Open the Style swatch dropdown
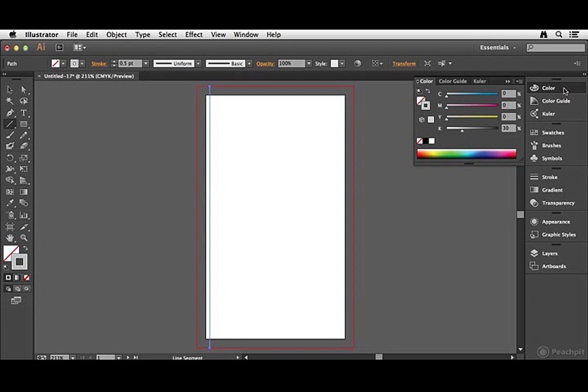Viewport: 588px width, 392px height. pyautogui.click(x=342, y=63)
